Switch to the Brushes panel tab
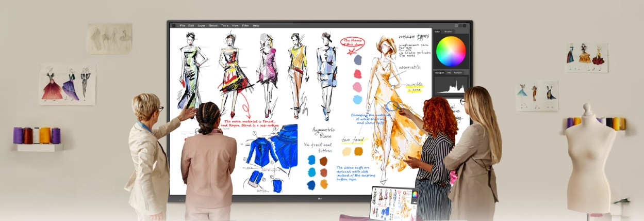The image size is (644, 221). (x=448, y=31)
